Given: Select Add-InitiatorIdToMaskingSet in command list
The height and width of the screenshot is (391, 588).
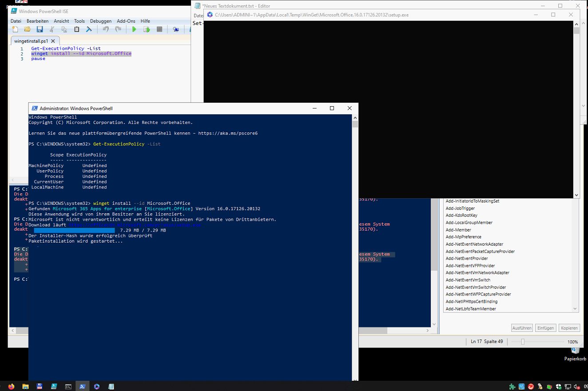Looking at the screenshot, I should (473, 201).
